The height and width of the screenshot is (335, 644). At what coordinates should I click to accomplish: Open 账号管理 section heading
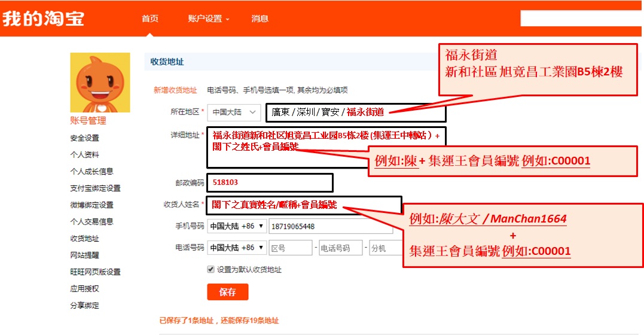tap(88, 120)
